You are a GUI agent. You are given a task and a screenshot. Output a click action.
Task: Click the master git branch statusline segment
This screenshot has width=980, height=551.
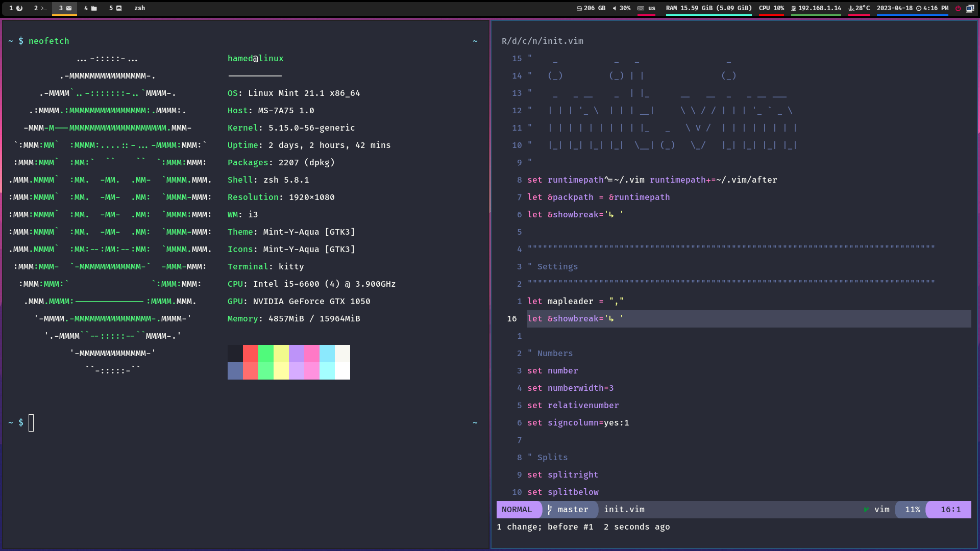pos(568,510)
